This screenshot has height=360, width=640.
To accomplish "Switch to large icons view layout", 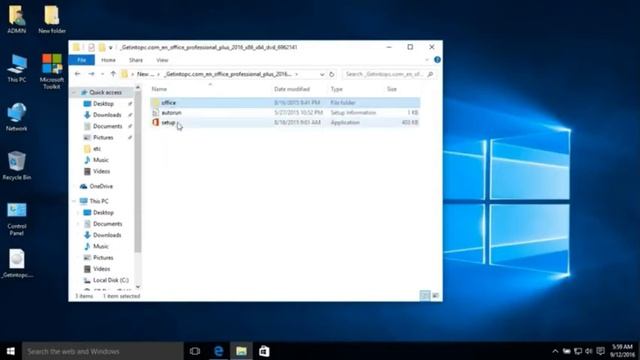I will click(436, 296).
